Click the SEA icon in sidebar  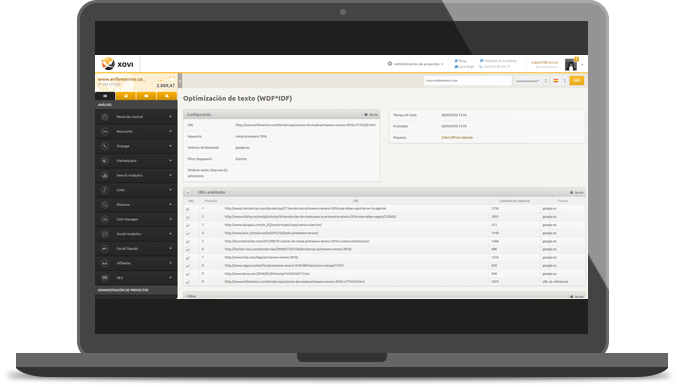point(105,278)
